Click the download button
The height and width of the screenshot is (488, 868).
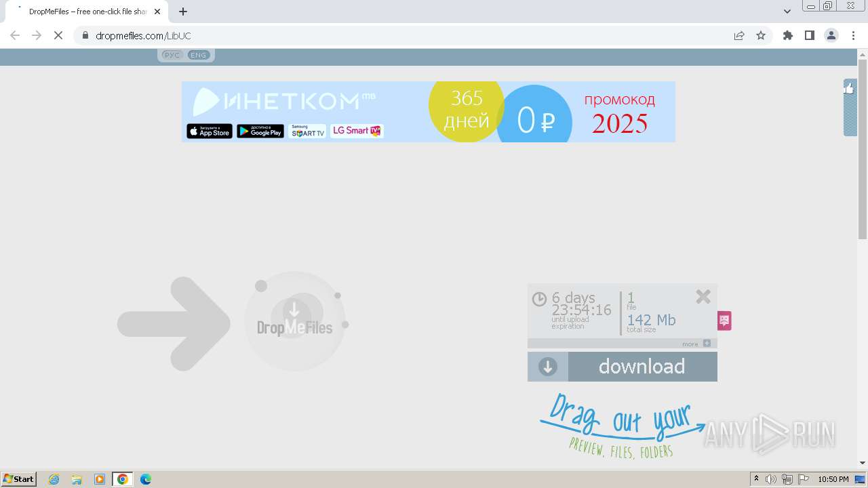pos(623,367)
